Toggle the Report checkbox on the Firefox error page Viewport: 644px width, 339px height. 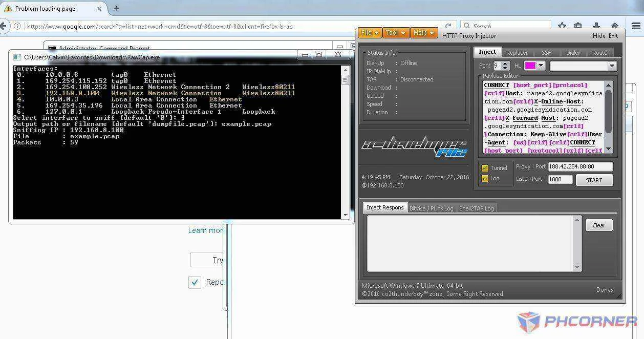point(195,282)
